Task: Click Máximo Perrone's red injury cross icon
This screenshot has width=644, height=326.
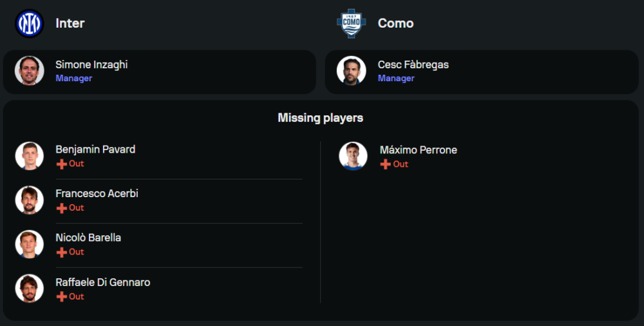Action: (x=386, y=165)
